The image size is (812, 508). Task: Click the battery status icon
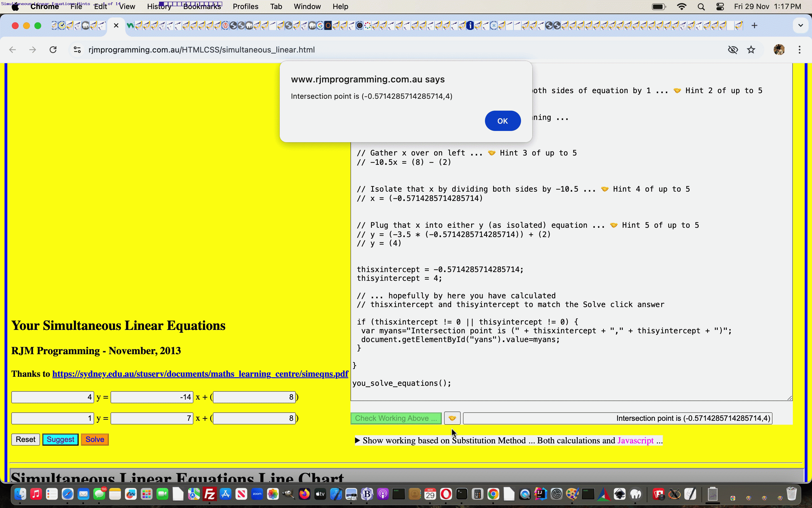[x=659, y=6]
